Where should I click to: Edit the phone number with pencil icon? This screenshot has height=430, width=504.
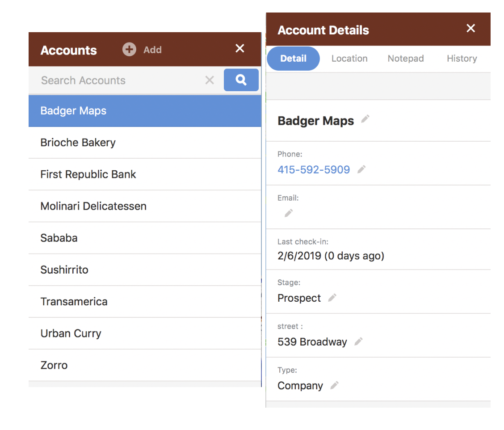pos(361,169)
